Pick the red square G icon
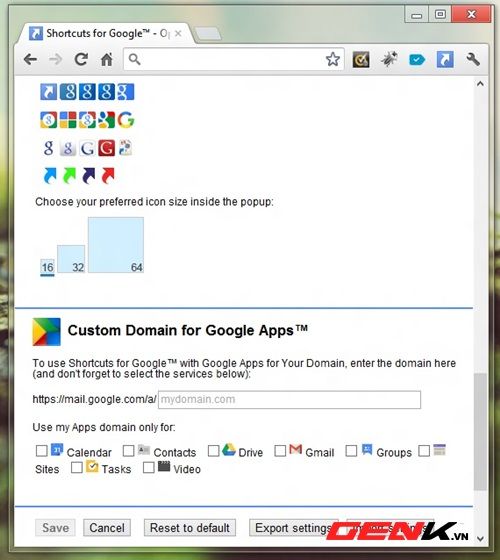The image size is (500, 560). click(x=106, y=148)
